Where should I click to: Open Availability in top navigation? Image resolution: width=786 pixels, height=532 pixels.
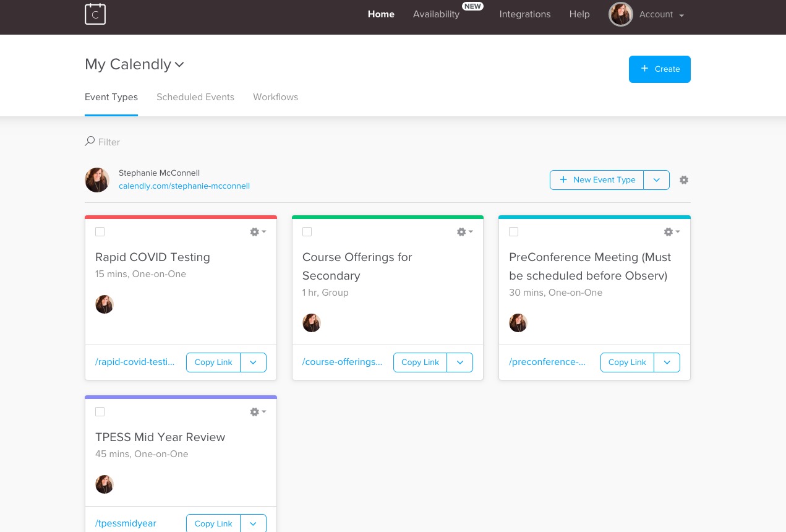coord(437,14)
